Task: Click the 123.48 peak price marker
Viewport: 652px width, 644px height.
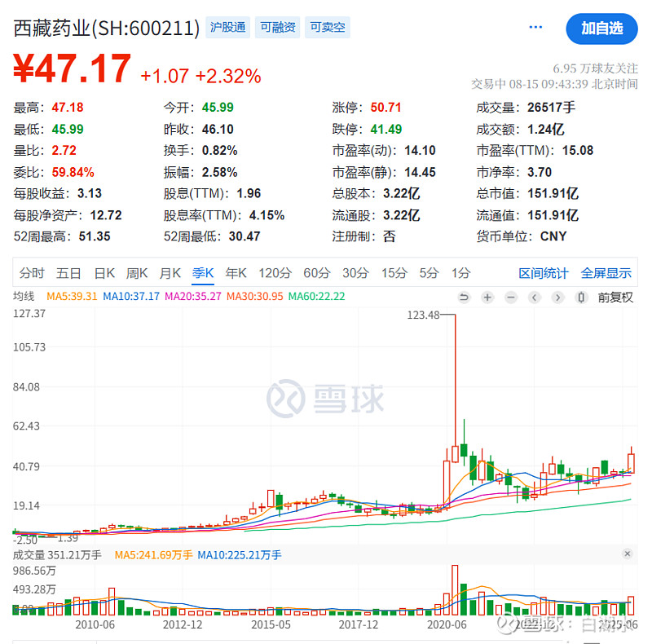Action: [x=423, y=315]
